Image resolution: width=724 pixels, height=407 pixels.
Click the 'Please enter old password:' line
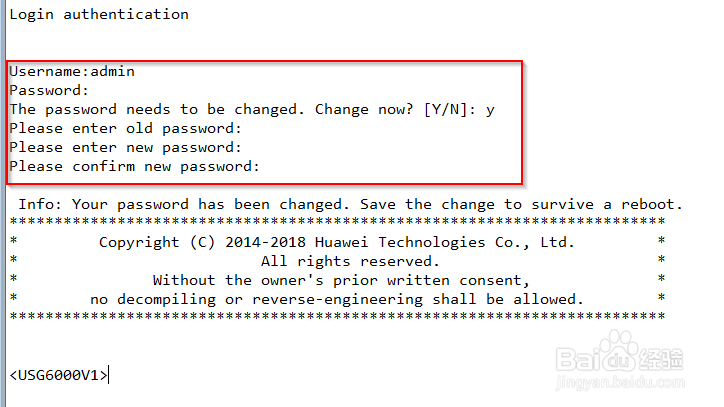126,128
